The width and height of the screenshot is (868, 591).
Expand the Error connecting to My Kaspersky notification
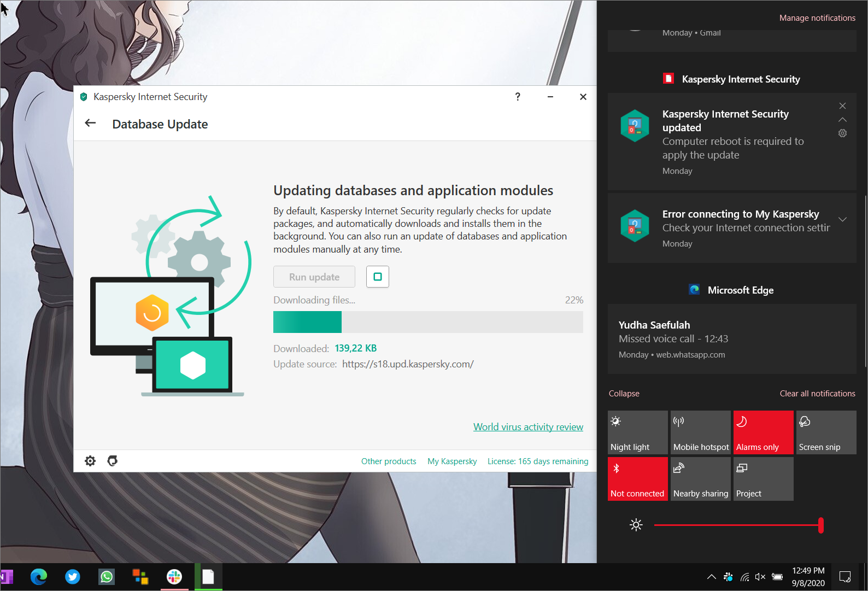click(842, 219)
